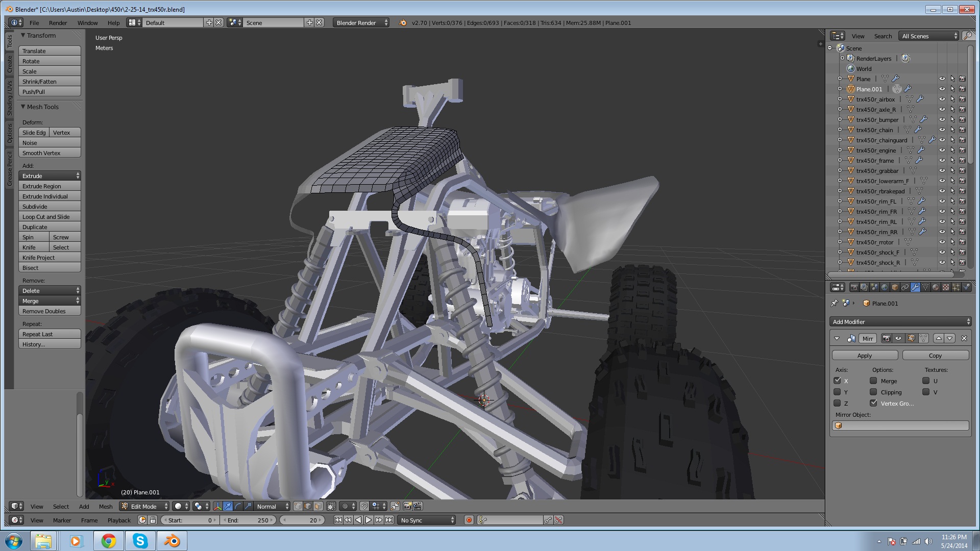
Task: Enable the Y axis mirror checkbox
Action: tap(837, 392)
